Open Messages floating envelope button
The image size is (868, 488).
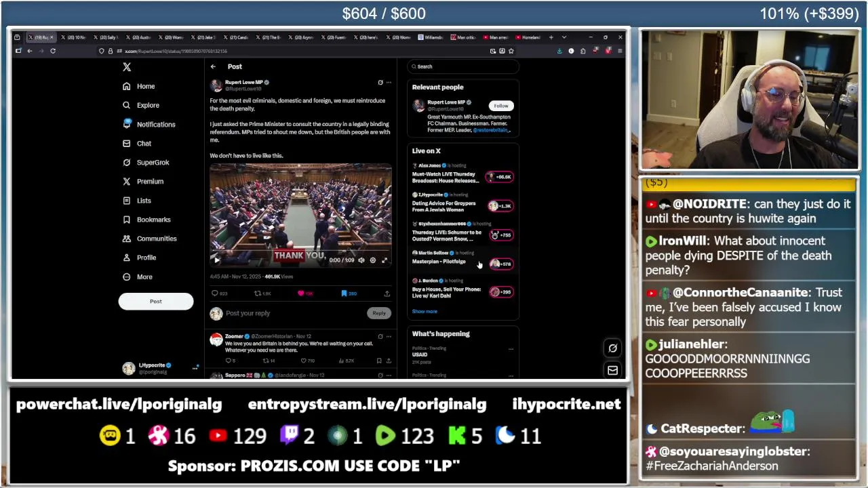click(612, 370)
